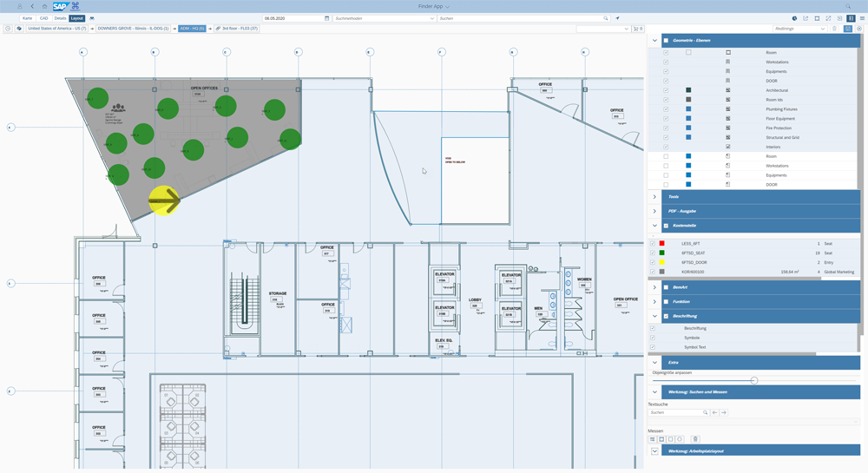Click the binoculars icon next to Layout

pos(92,18)
